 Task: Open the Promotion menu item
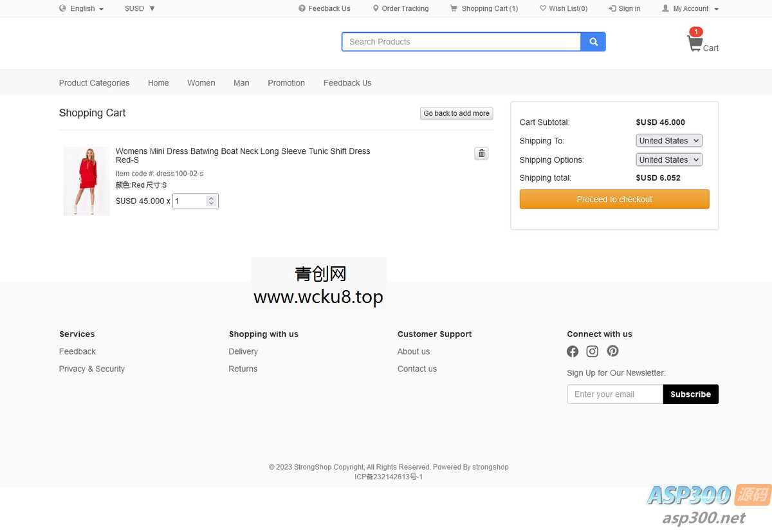coord(286,82)
